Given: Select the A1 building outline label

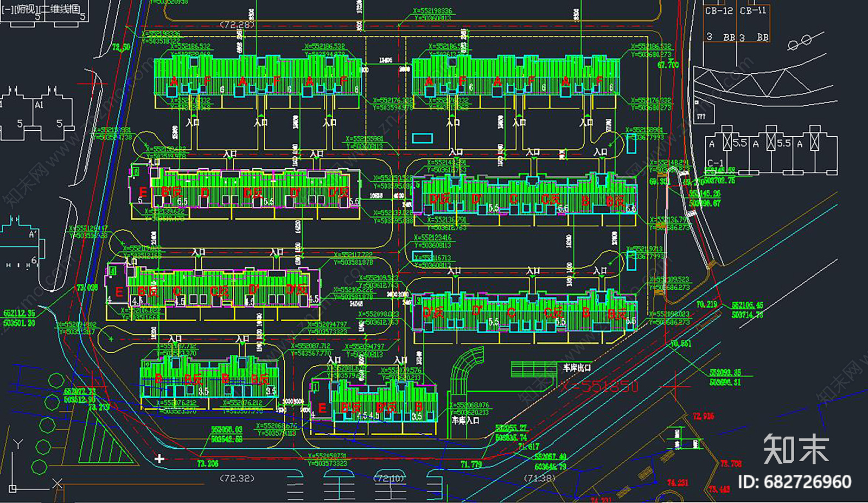Looking at the screenshot, I should [x=39, y=105].
